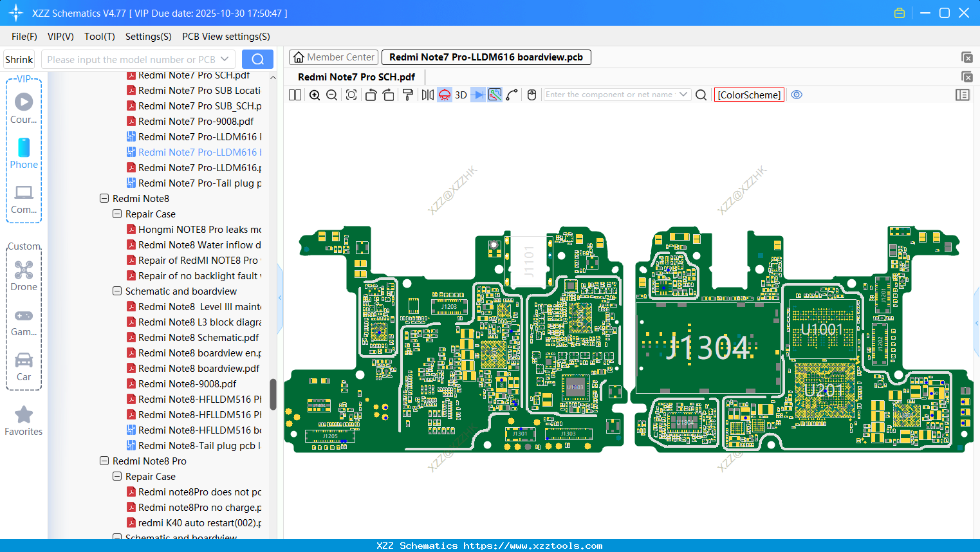Click the zoom out magnifier icon
This screenshot has height=552, width=980.
332,95
